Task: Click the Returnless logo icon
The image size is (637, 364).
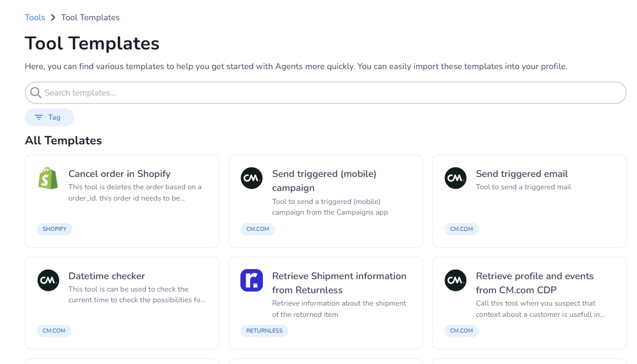Action: pyautogui.click(x=252, y=280)
